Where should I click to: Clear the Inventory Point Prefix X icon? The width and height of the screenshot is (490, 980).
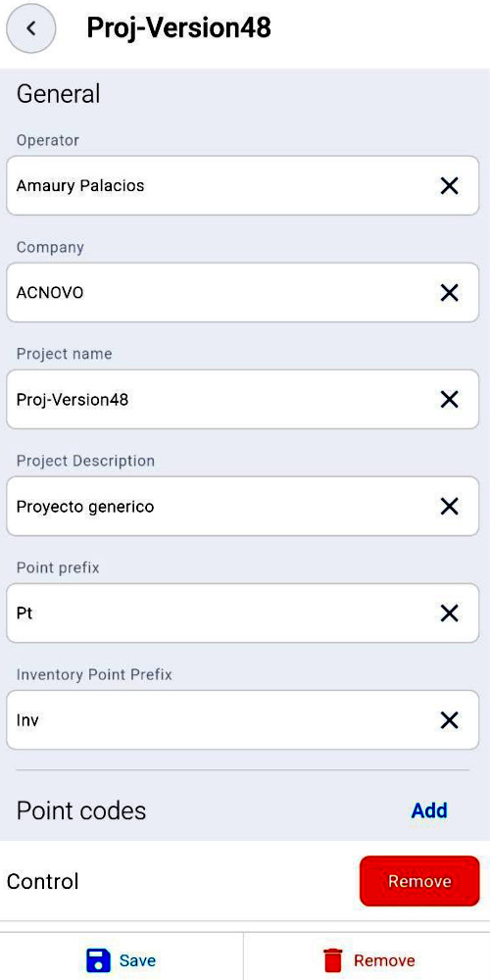coord(450,720)
